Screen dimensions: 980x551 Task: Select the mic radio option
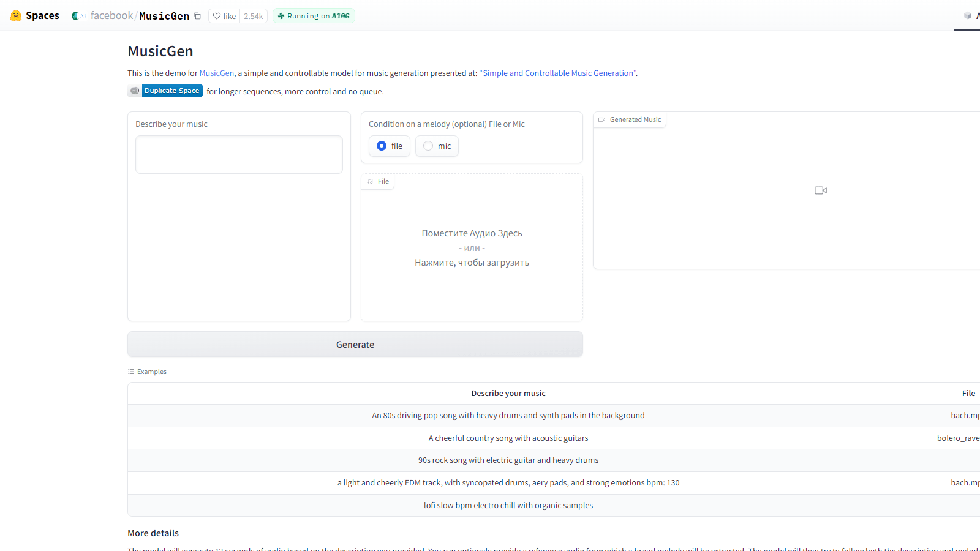pyautogui.click(x=429, y=146)
